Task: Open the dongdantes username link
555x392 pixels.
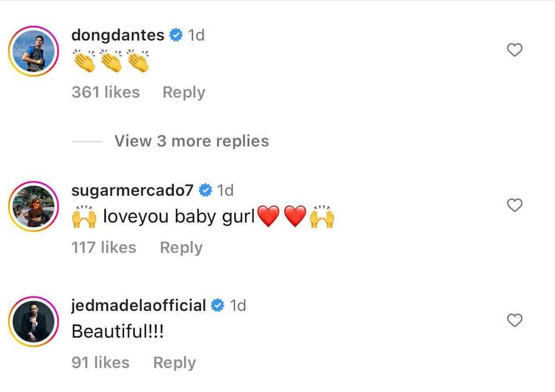Action: [118, 35]
